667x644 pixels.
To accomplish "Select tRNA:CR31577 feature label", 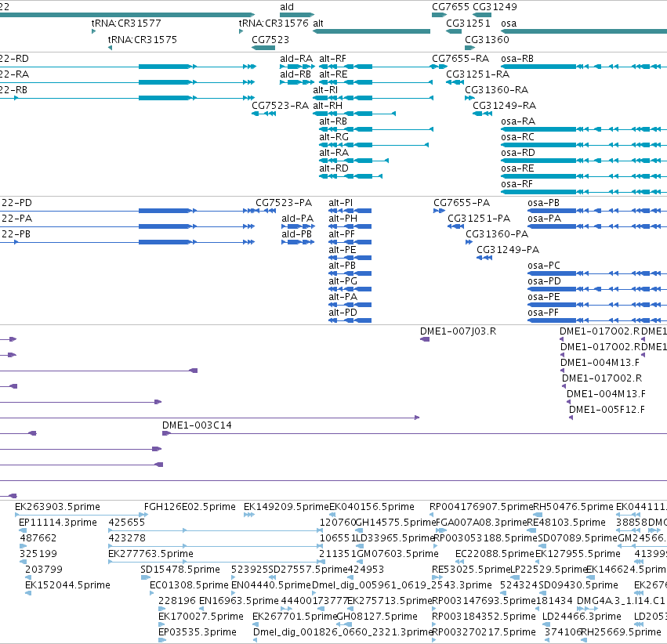I will coord(126,24).
